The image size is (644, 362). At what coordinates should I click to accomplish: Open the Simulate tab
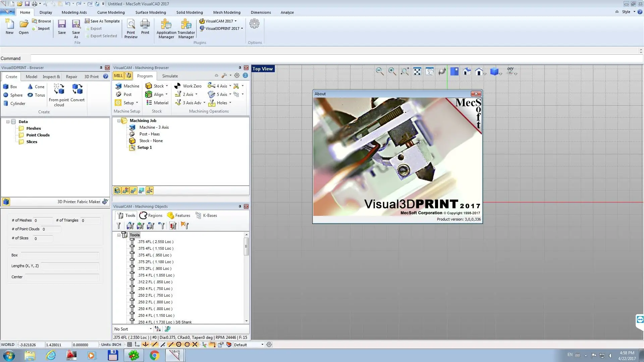point(170,76)
